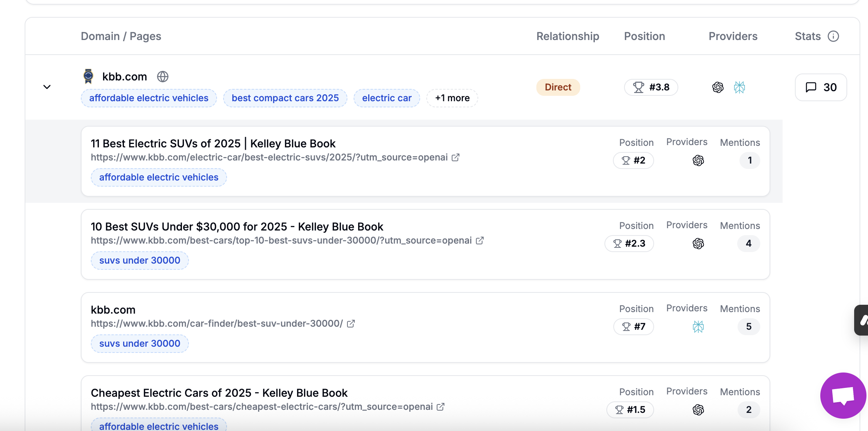Click the #3.8 position trophy badge
Viewport: 868px width, 431px height.
click(x=651, y=87)
